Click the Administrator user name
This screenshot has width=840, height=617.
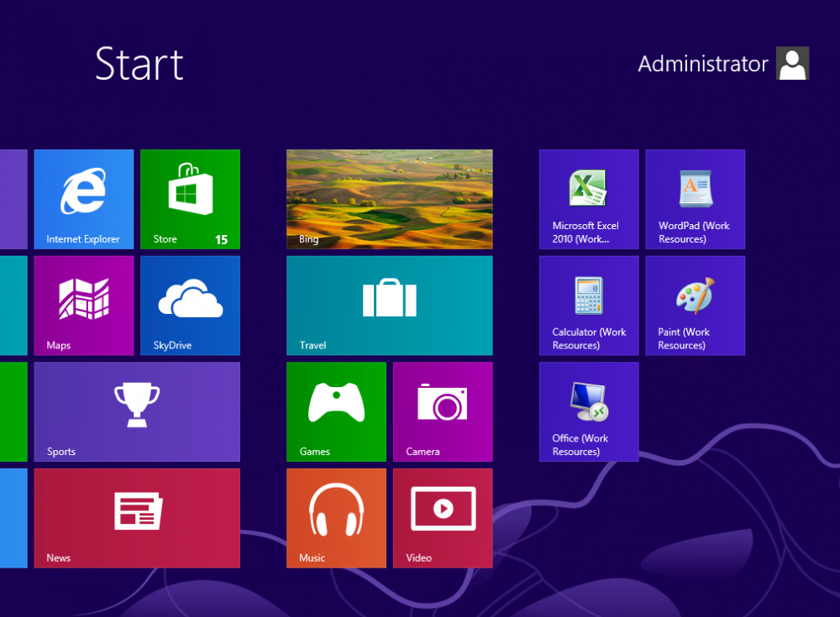[x=703, y=64]
